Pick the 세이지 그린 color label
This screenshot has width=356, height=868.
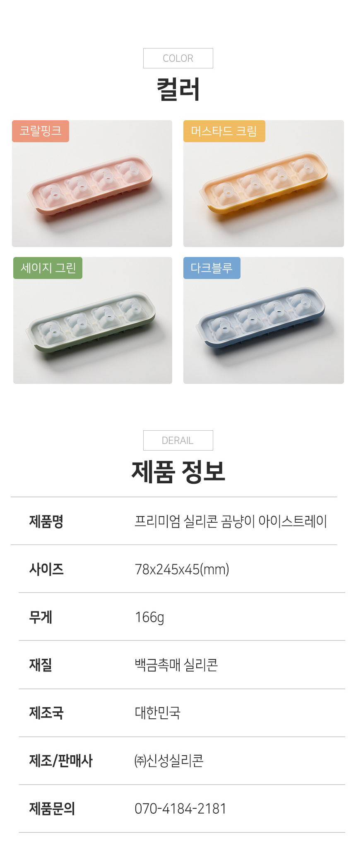[x=48, y=268]
